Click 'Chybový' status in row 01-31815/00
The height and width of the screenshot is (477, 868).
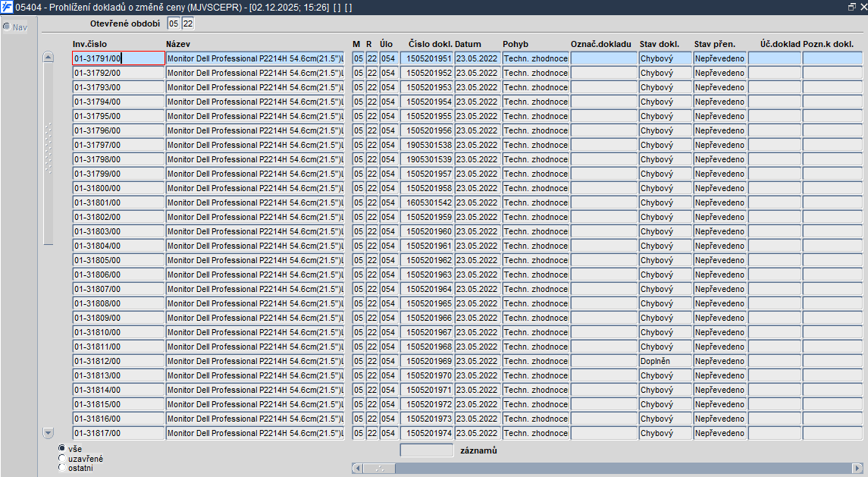[x=666, y=404]
